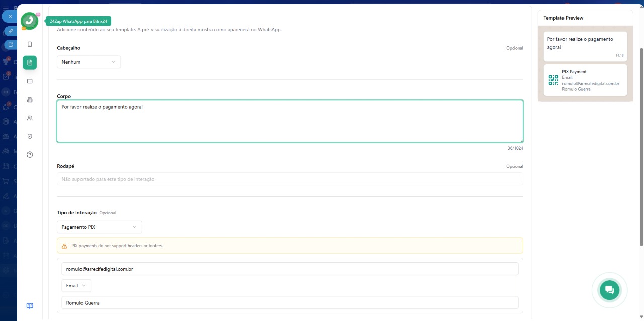The width and height of the screenshot is (644, 321).
Task: Open panel in new window icon
Action: (x=10, y=45)
